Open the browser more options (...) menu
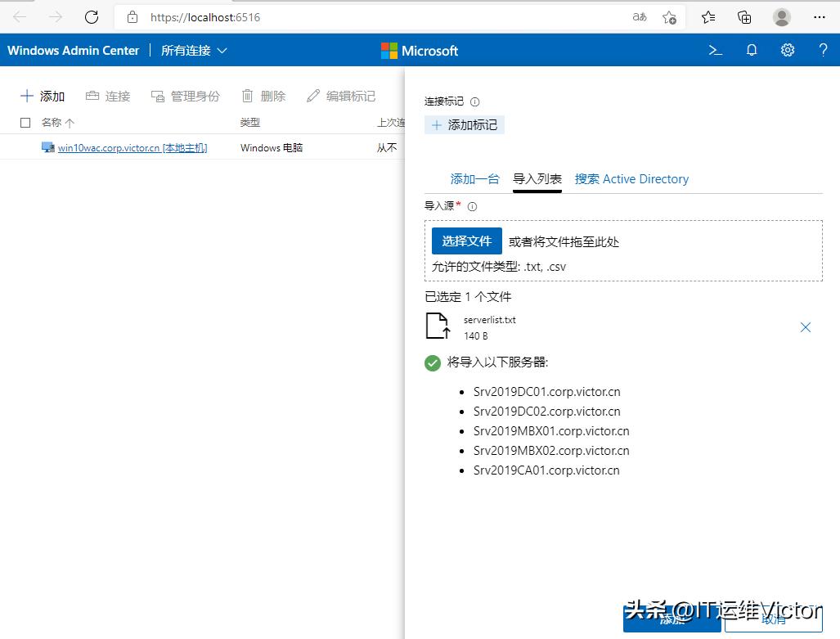Viewport: 840px width, 639px height. 820,16
